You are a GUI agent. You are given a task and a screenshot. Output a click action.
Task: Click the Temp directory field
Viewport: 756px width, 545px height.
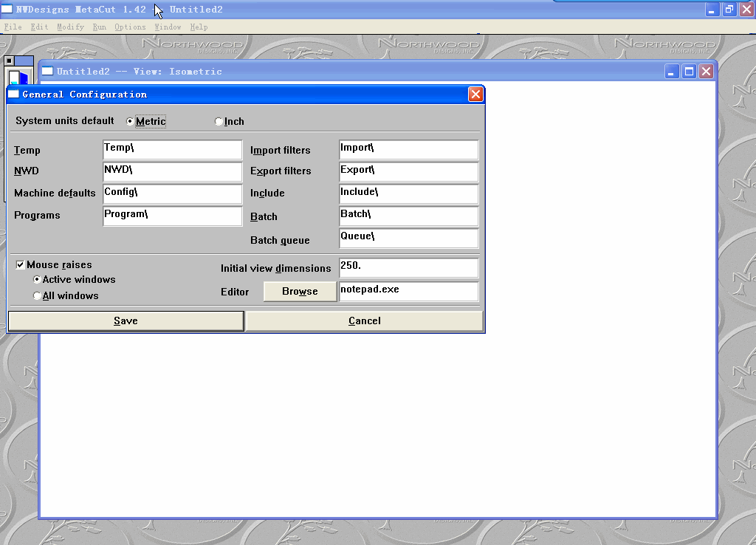pyautogui.click(x=173, y=149)
